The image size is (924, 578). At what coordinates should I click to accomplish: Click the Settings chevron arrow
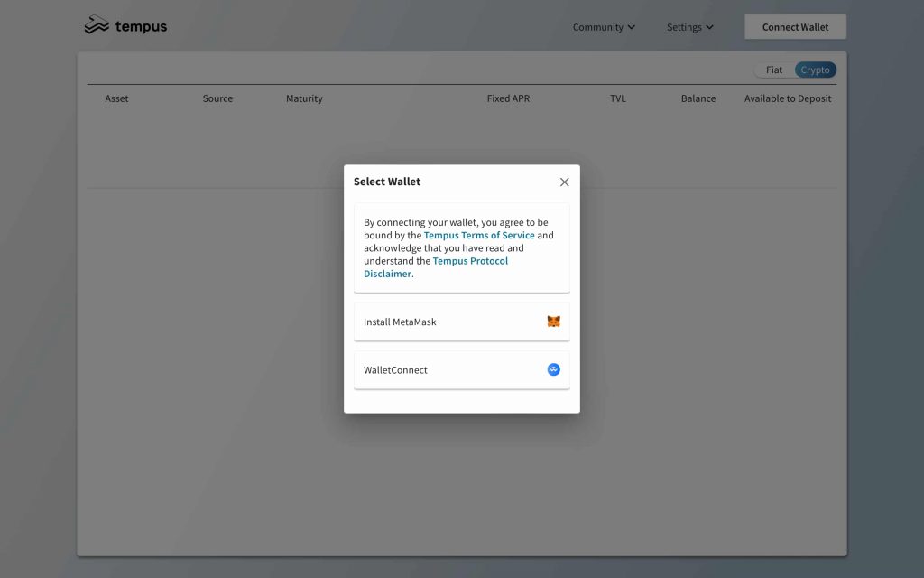[709, 27]
